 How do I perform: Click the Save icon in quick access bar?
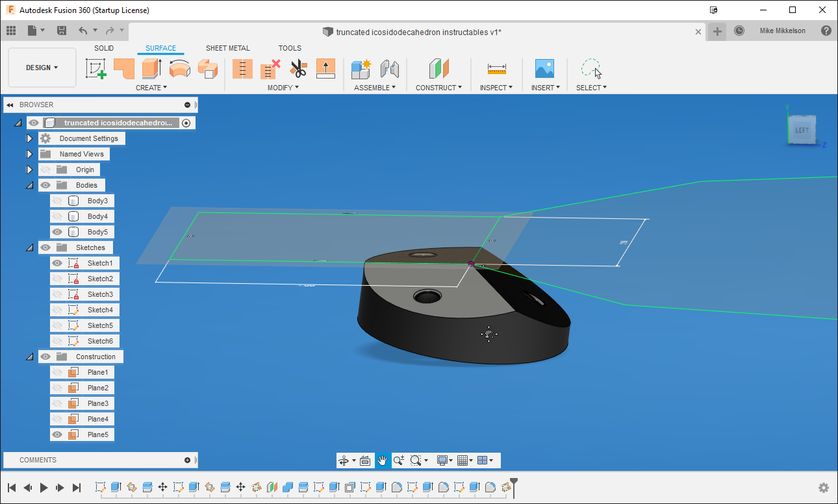click(x=62, y=30)
